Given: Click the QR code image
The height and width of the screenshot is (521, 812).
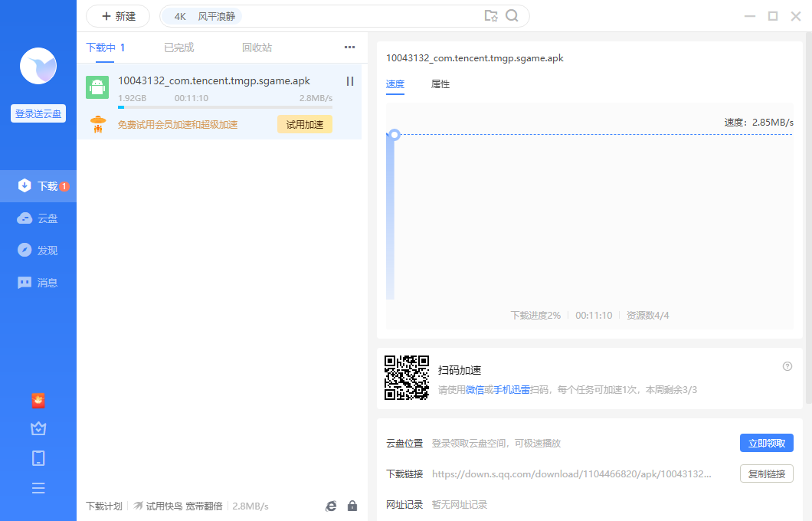Looking at the screenshot, I should pos(407,378).
